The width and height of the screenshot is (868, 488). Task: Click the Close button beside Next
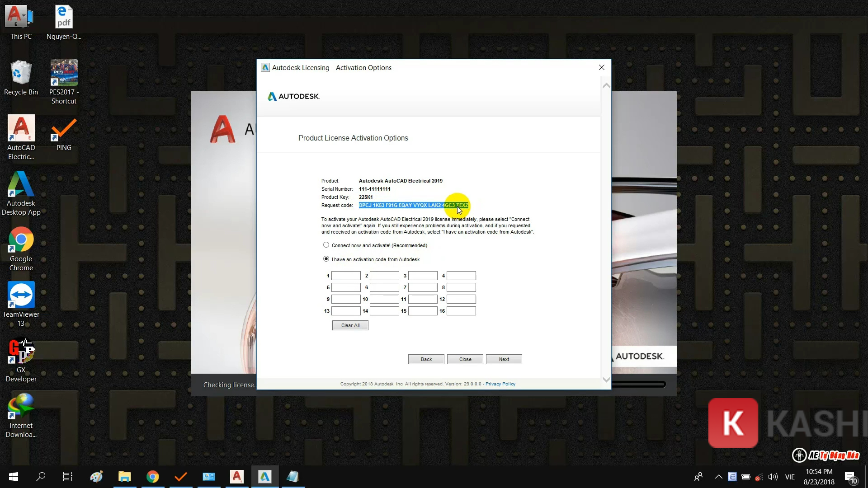[x=465, y=359]
